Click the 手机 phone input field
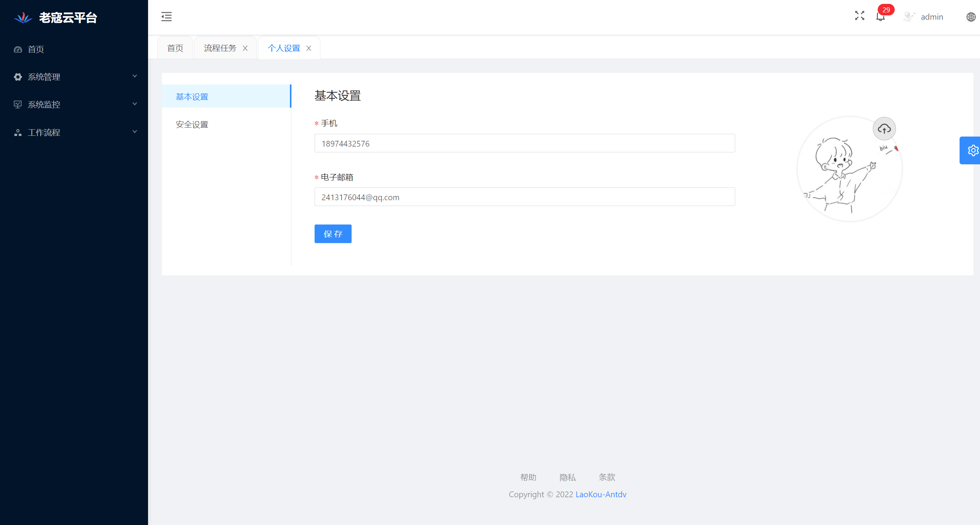 (524, 143)
